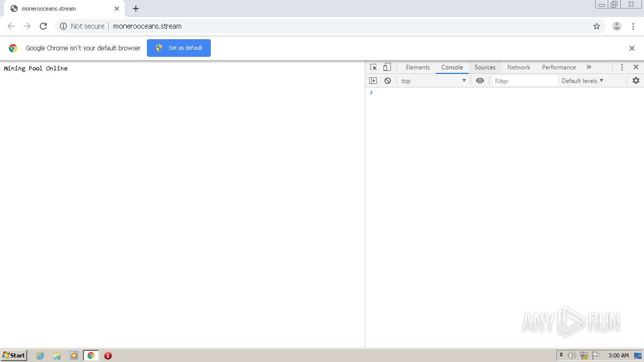Open a new tab with the plus button

click(136, 9)
